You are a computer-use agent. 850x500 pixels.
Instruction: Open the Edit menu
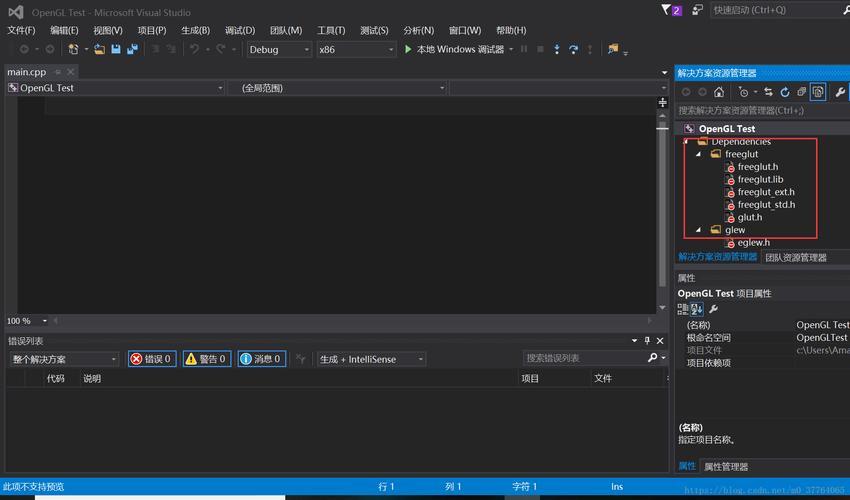click(64, 30)
